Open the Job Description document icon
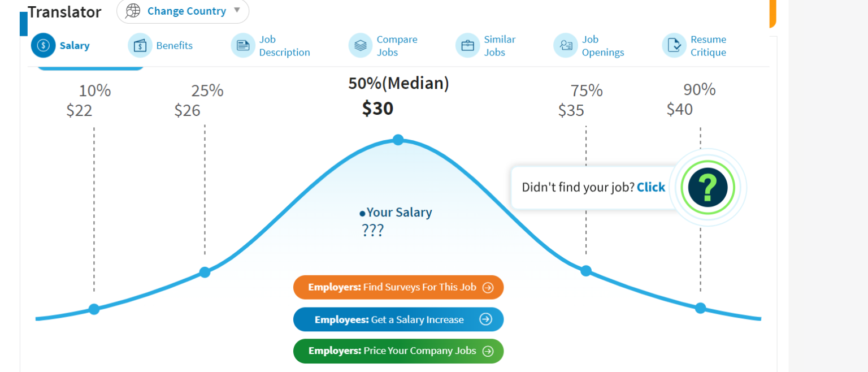This screenshot has width=868, height=372. click(243, 45)
